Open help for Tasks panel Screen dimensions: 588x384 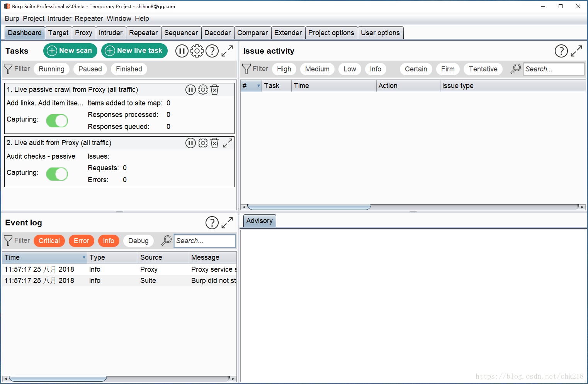tap(212, 51)
